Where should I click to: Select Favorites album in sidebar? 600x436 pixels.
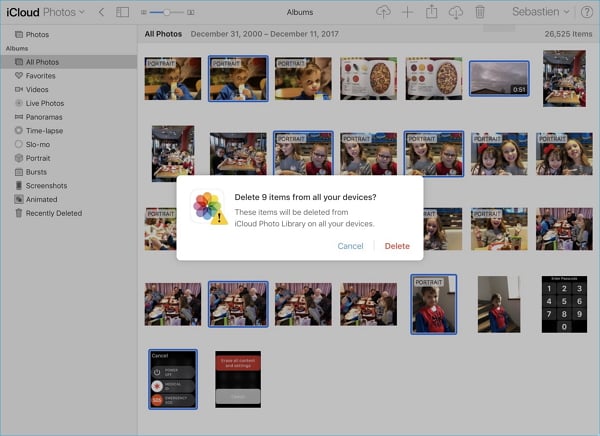(x=41, y=75)
